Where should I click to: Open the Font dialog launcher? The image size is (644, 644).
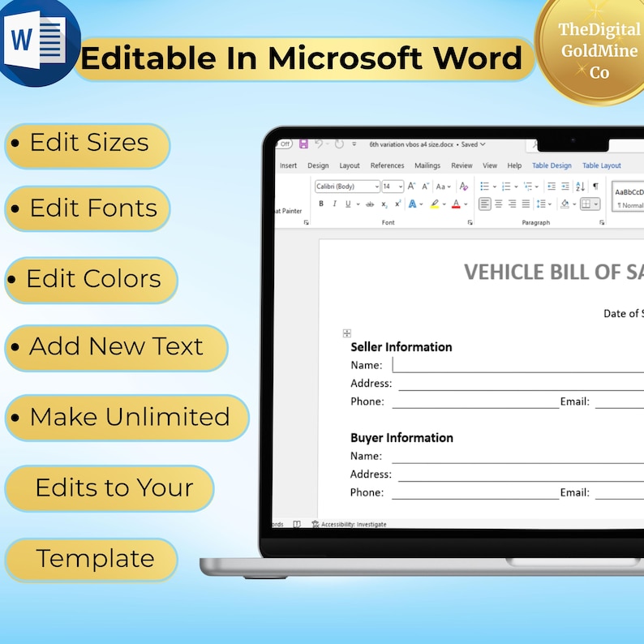click(x=470, y=222)
